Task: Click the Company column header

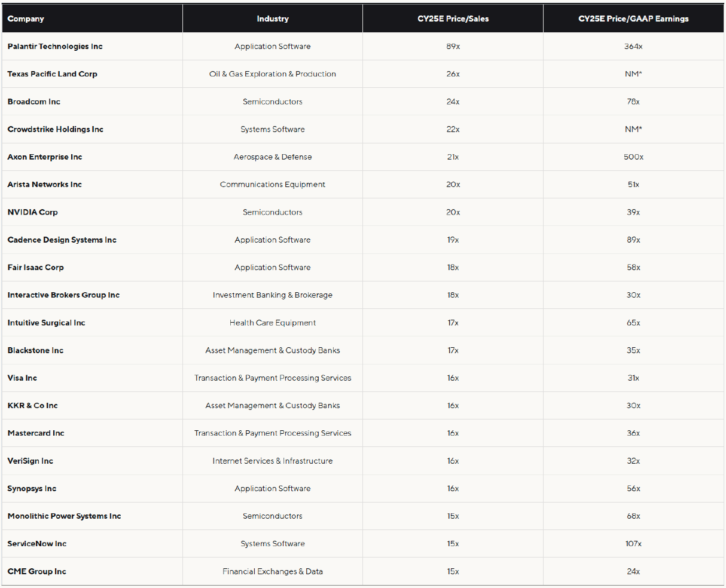Action: [x=26, y=19]
